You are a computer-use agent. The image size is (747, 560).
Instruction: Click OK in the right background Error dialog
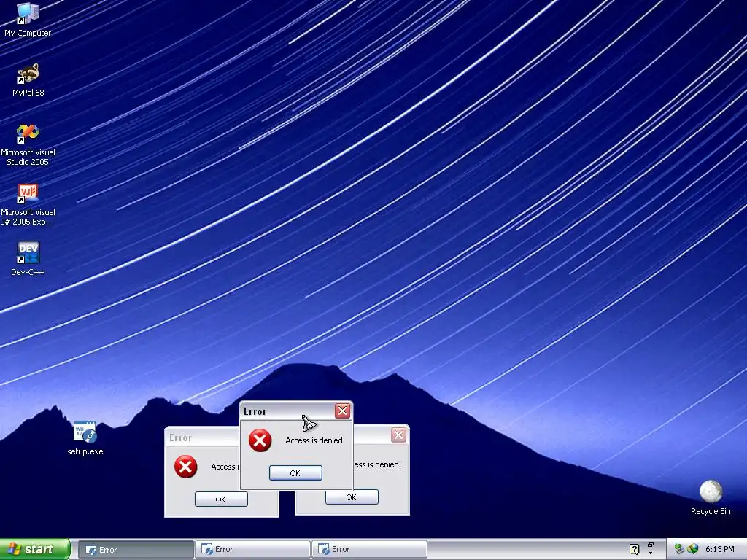pyautogui.click(x=352, y=497)
